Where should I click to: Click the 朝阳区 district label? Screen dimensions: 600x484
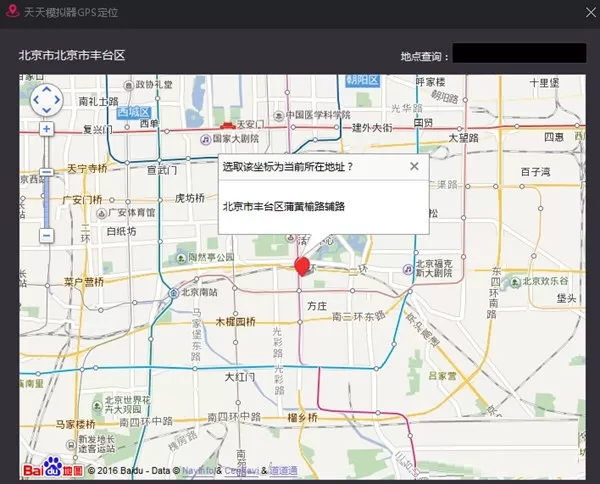tap(362, 80)
